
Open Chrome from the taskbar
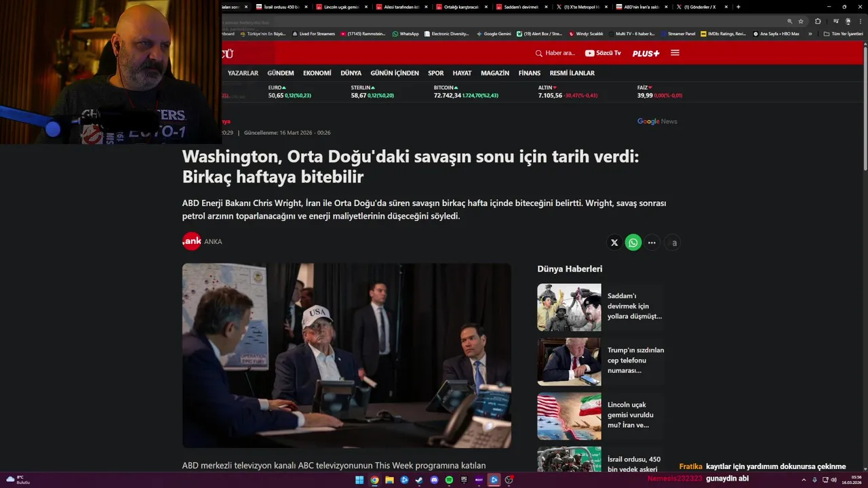pyautogui.click(x=374, y=480)
